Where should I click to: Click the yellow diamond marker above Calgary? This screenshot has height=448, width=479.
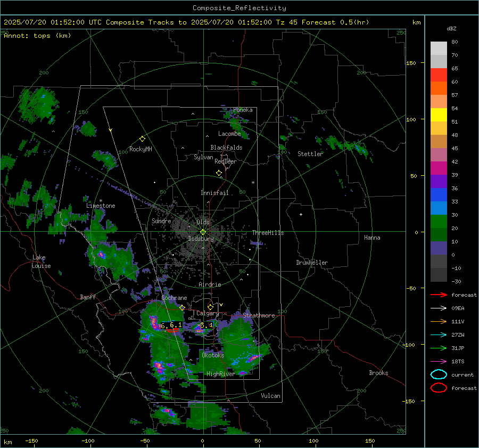tap(210, 307)
